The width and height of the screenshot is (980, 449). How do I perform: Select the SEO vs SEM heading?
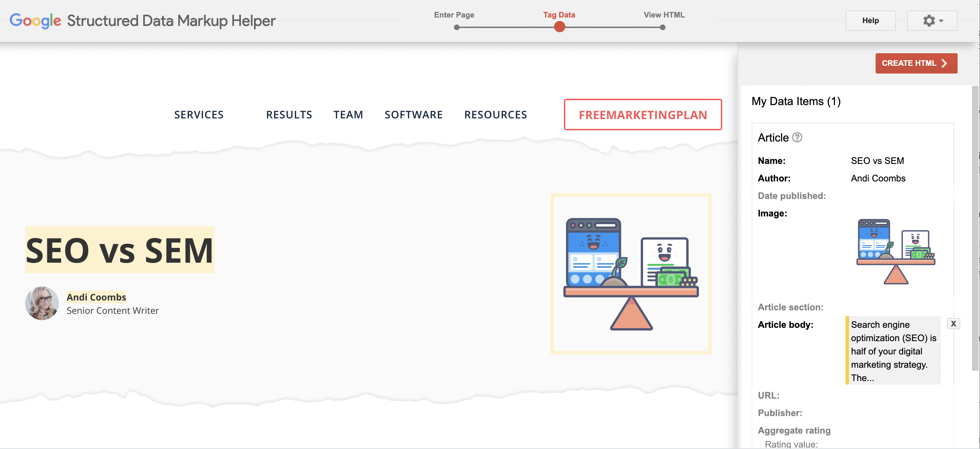(x=119, y=250)
